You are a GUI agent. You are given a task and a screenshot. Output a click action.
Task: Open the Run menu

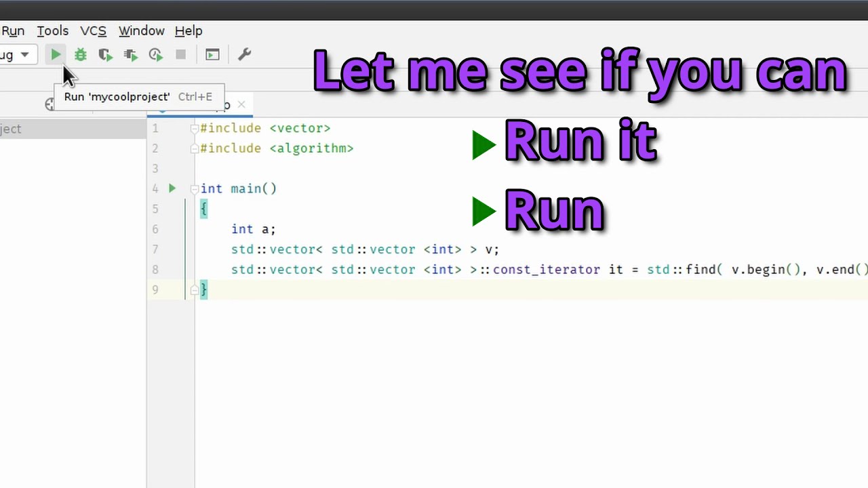(x=13, y=30)
